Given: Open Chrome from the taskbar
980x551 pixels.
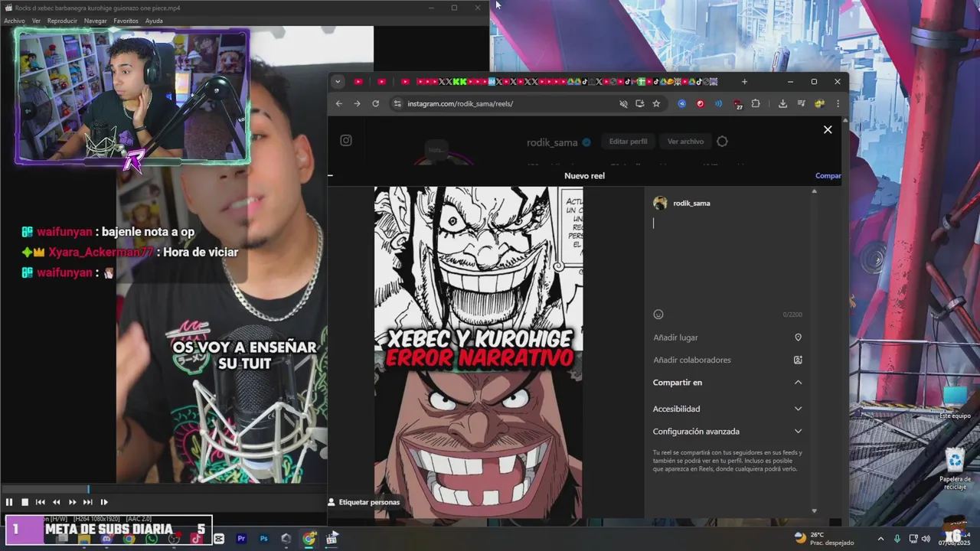Looking at the screenshot, I should tap(309, 539).
